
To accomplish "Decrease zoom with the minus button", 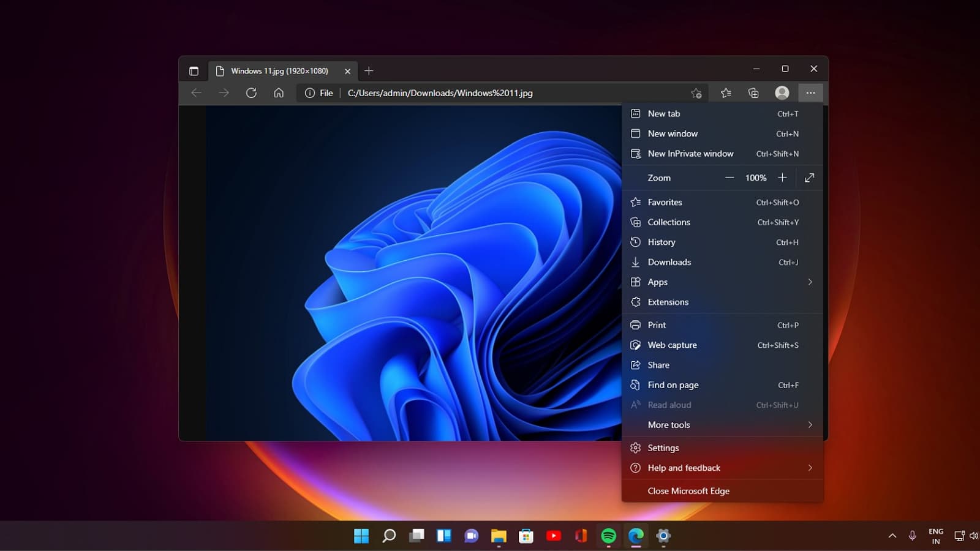I will (729, 178).
